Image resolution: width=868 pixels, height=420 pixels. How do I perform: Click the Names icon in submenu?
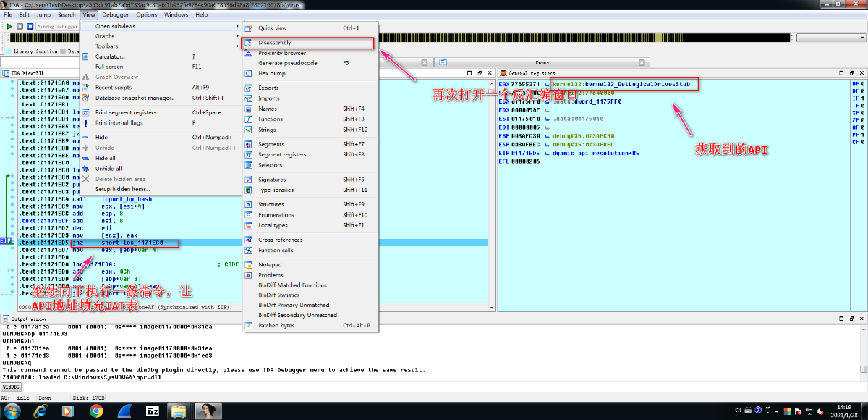[x=248, y=109]
